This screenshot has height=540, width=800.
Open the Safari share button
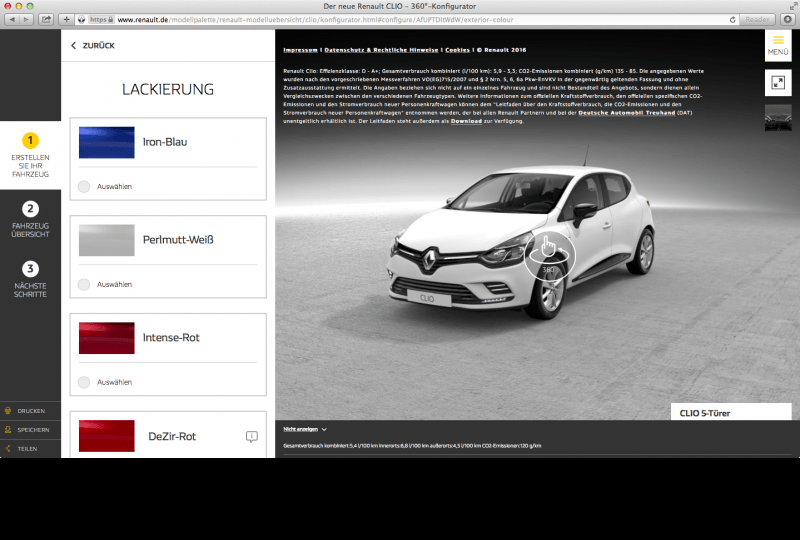click(46, 19)
